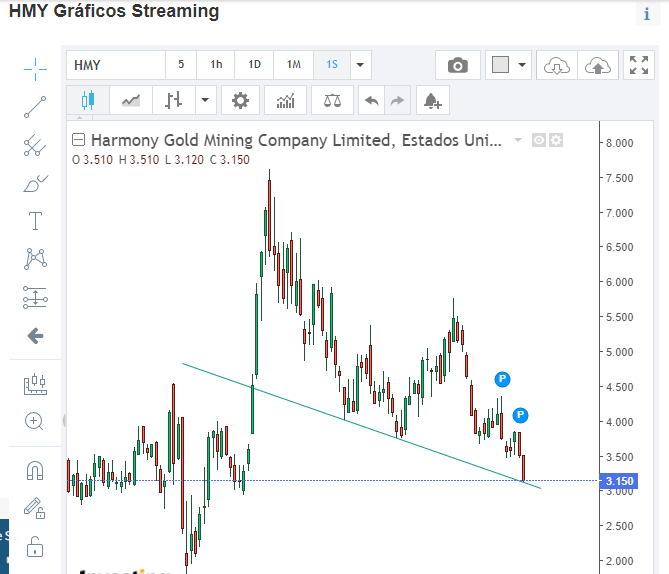Select the 1S weekly interval
669x574 pixels.
click(332, 65)
